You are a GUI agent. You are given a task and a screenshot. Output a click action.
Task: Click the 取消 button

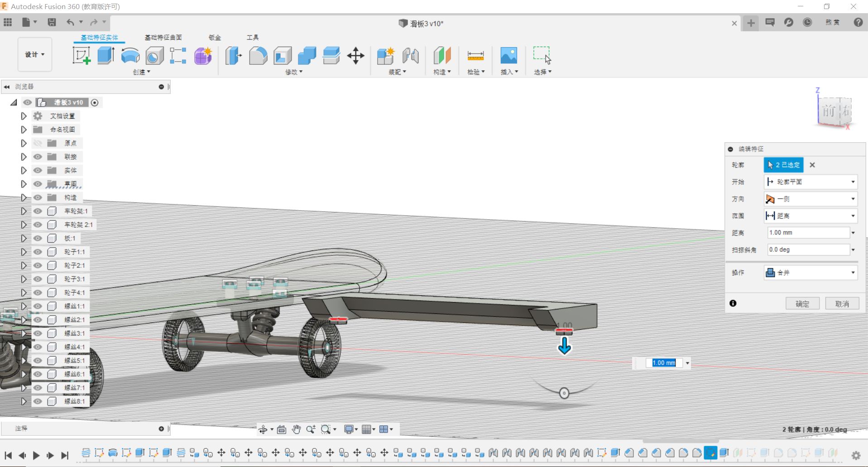(842, 303)
